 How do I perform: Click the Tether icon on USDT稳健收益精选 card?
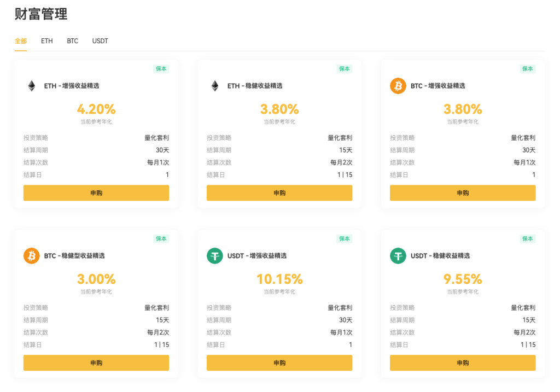tap(398, 256)
